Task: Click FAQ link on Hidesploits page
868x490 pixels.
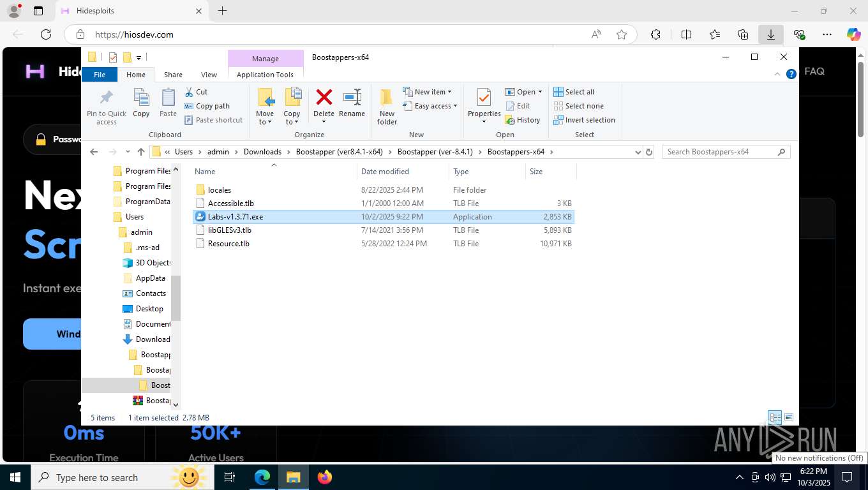Action: point(814,71)
